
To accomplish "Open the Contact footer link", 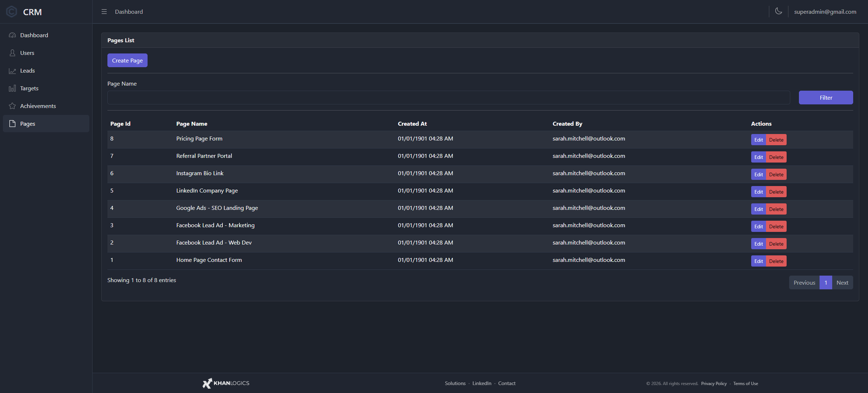I will pyautogui.click(x=507, y=384).
